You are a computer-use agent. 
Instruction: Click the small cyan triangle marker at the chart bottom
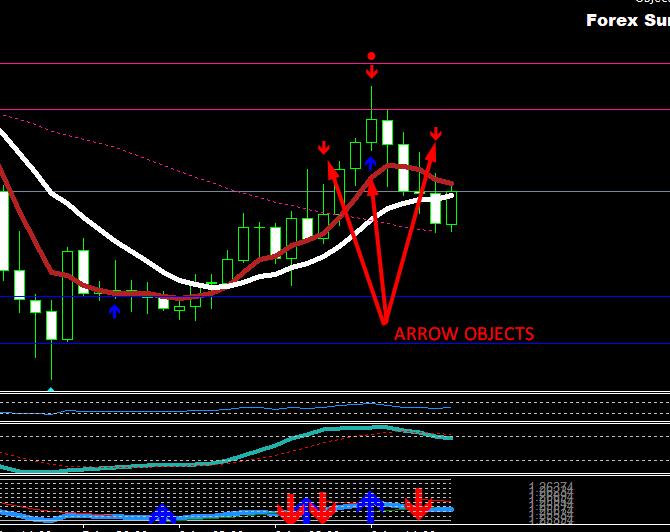[x=51, y=389]
